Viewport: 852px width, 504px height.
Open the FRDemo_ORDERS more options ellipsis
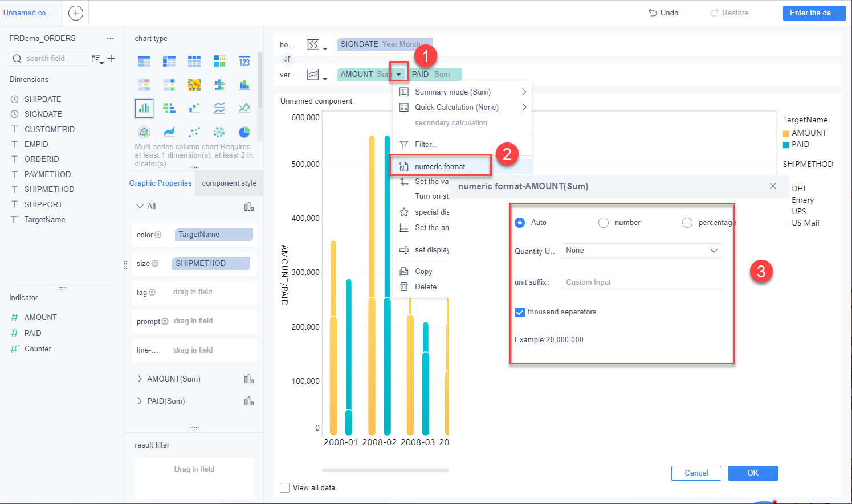pyautogui.click(x=110, y=38)
